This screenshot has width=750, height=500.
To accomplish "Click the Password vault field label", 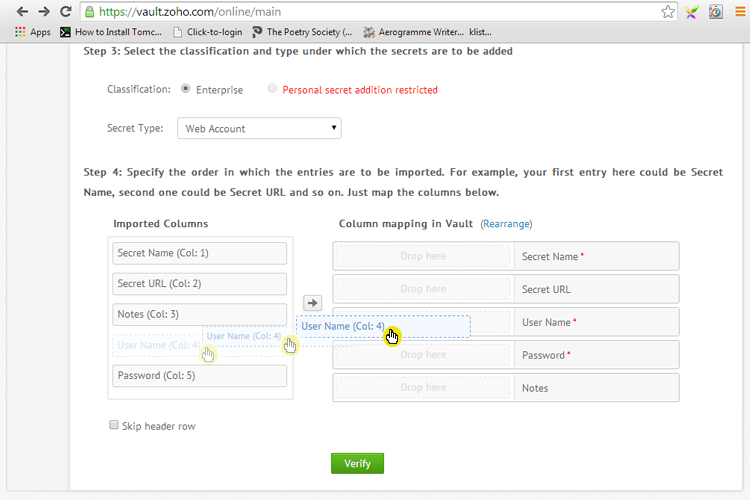I will (543, 356).
